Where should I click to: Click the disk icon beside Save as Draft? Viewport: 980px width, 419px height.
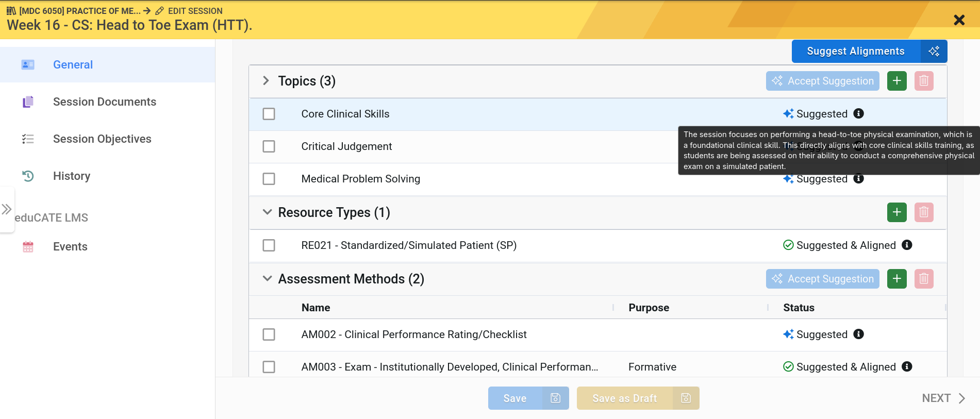point(686,398)
